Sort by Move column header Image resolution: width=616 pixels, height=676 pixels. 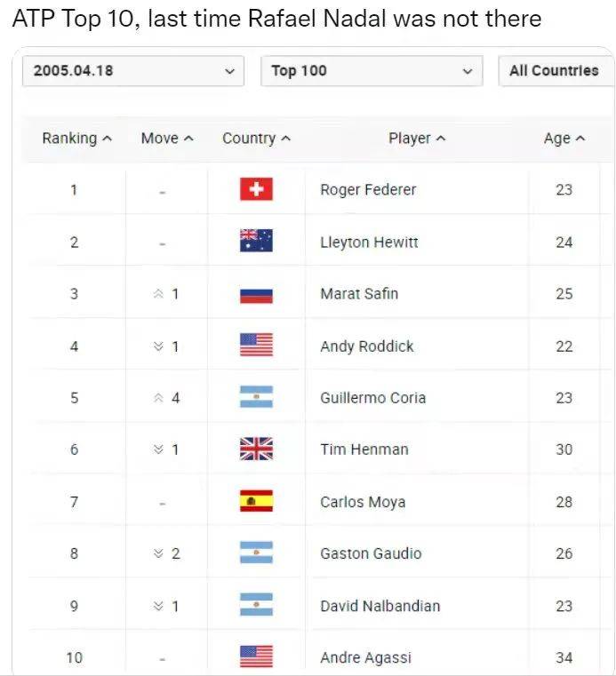click(x=167, y=139)
